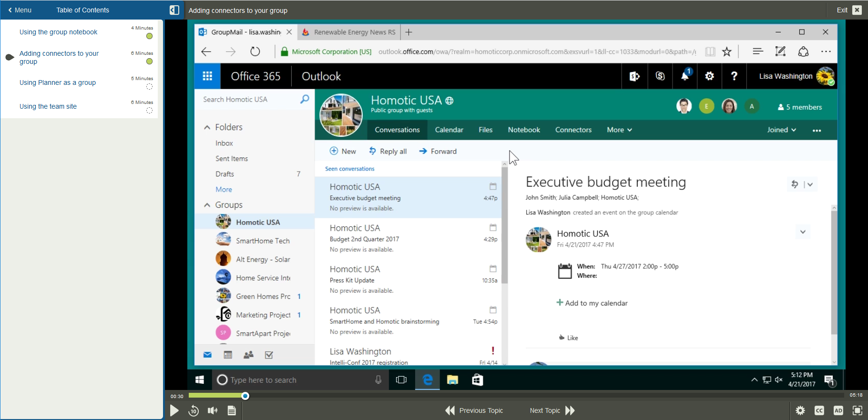Collapse the Folders section
This screenshot has height=420, width=868.
[207, 127]
